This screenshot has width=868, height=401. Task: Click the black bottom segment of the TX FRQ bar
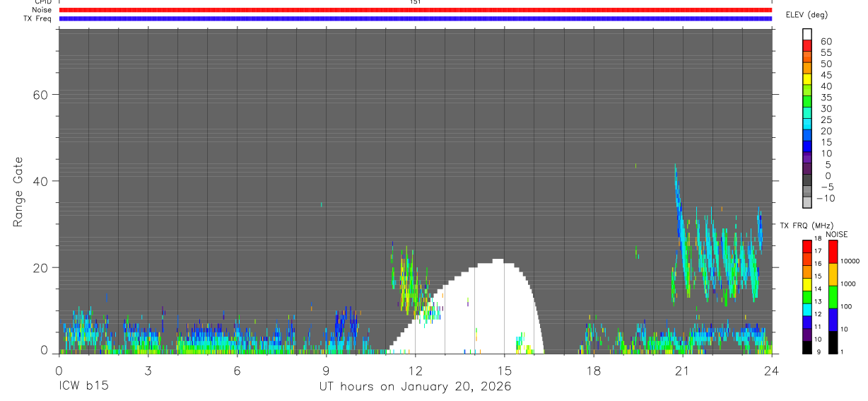(x=807, y=347)
